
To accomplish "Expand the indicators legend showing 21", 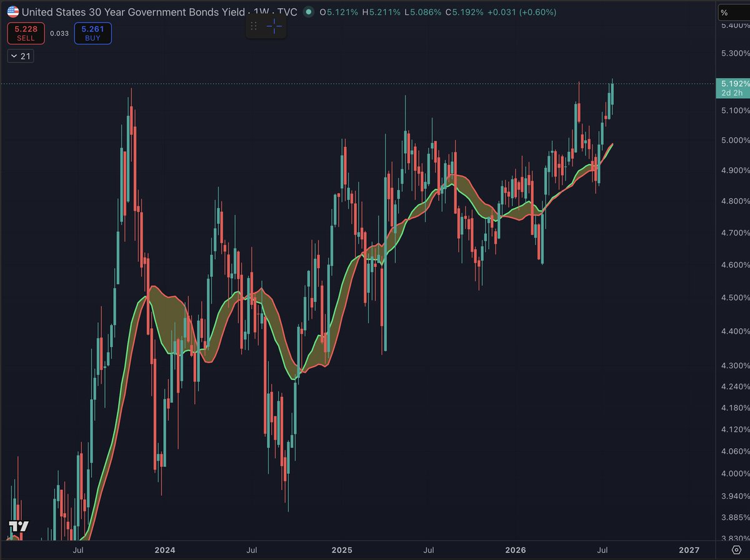I will click(21, 57).
